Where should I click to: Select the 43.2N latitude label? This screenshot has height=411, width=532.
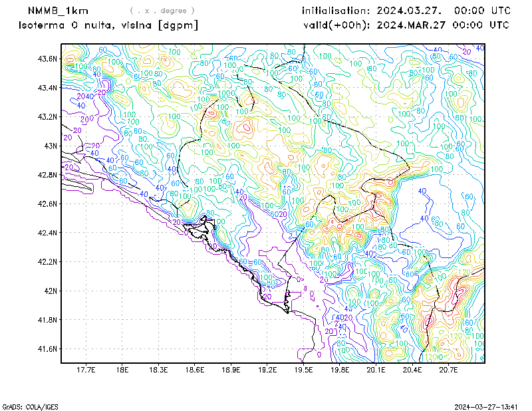(x=47, y=117)
